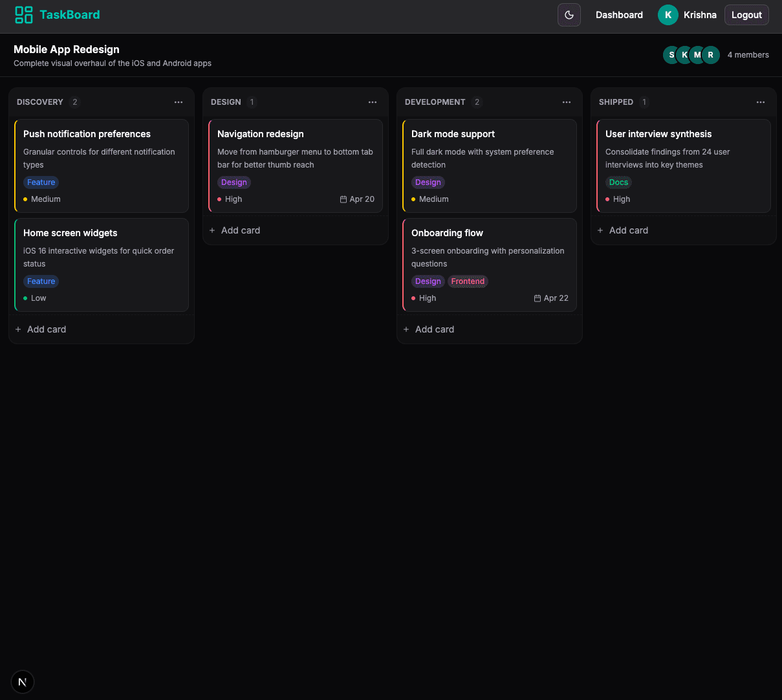782x700 pixels.
Task: Click the plus icon in Design column
Action: click(212, 230)
